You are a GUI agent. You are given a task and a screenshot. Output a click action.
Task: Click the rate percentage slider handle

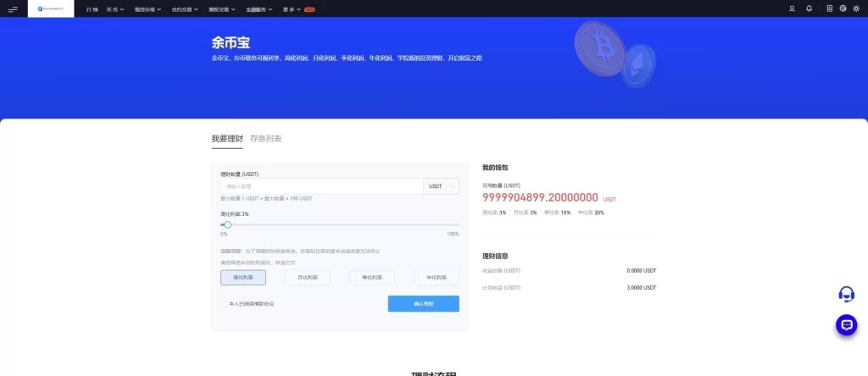tap(227, 225)
